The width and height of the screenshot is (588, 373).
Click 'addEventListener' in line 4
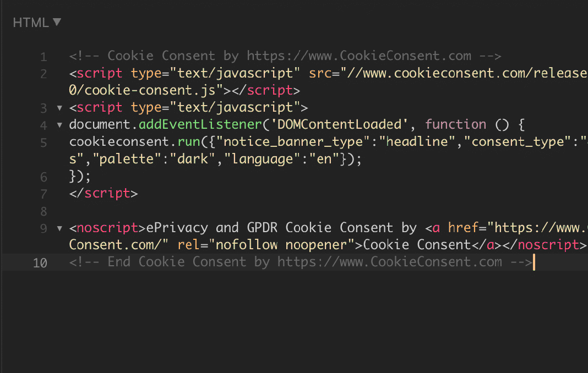tap(200, 124)
